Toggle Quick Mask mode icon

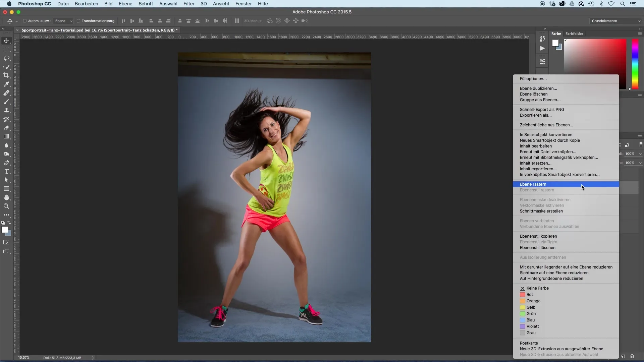[x=6, y=242]
